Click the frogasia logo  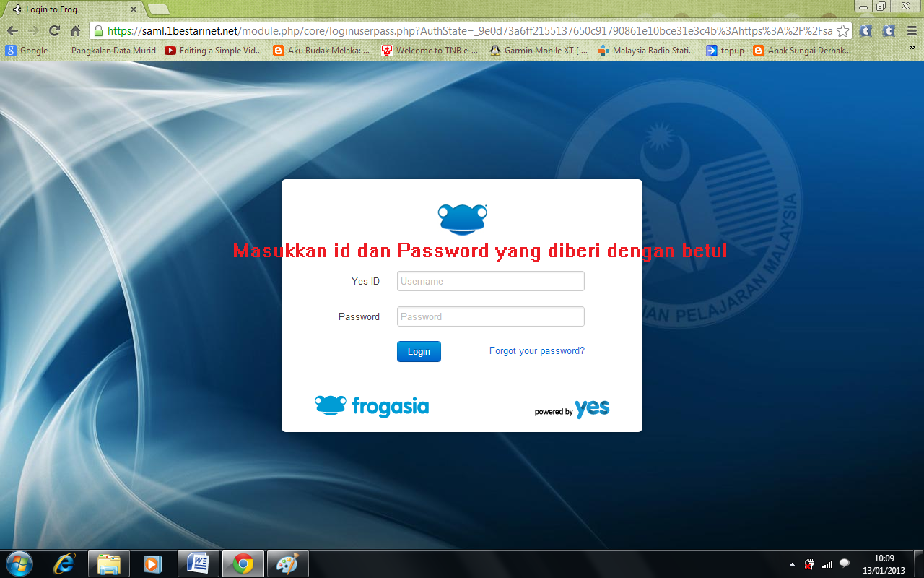click(372, 406)
